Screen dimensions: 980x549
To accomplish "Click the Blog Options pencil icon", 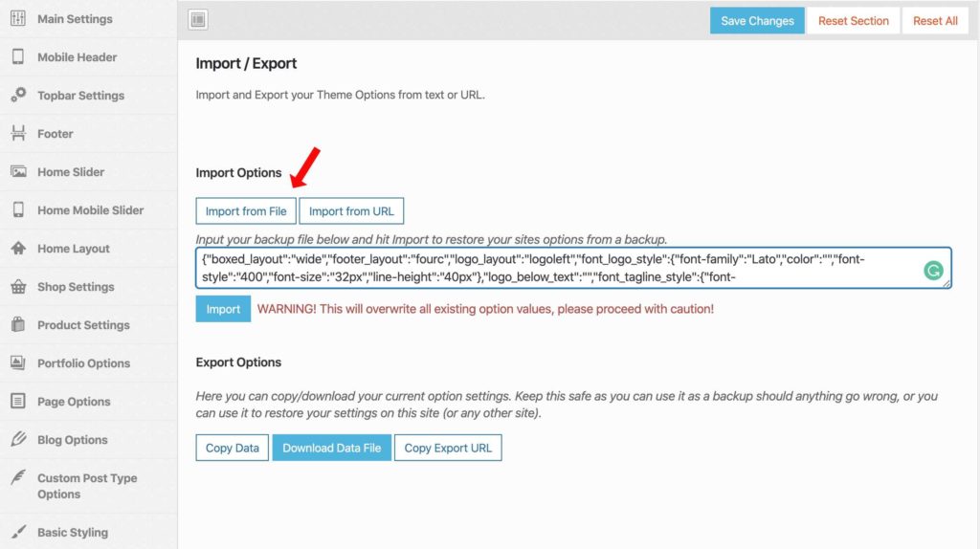I will pos(18,439).
